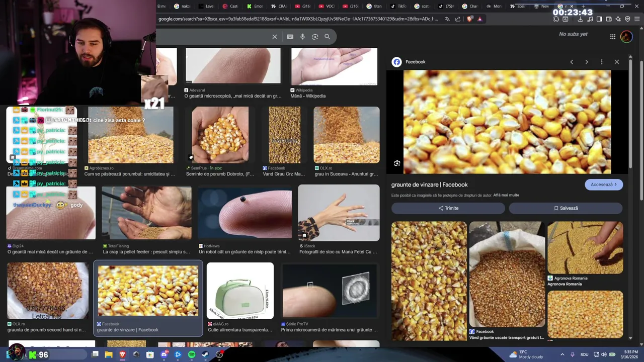This screenshot has height=362, width=644.
Task: Search inside image with Lens overlay icon
Action: (x=397, y=163)
